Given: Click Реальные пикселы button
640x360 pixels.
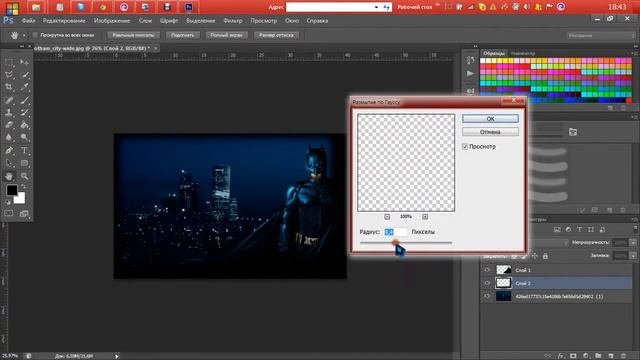Looking at the screenshot, I should point(133,35).
